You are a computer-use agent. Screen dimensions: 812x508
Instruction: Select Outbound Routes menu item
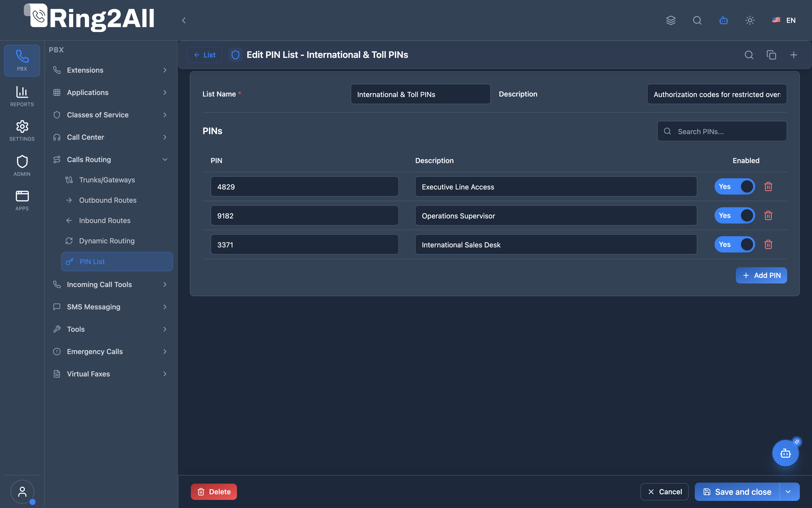coord(117,200)
